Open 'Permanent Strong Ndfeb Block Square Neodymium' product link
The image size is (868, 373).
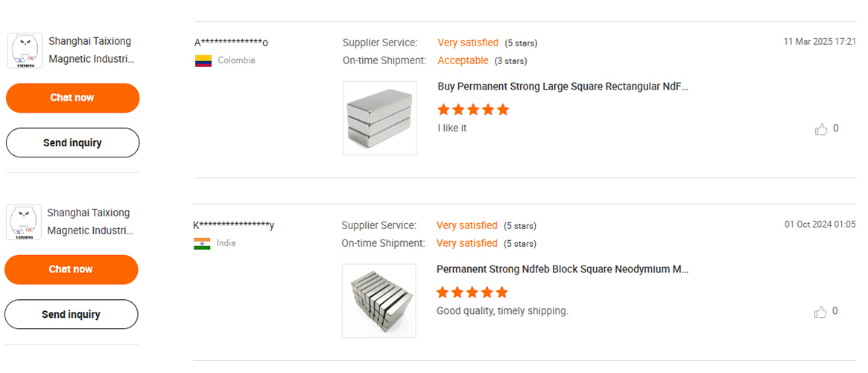point(562,269)
